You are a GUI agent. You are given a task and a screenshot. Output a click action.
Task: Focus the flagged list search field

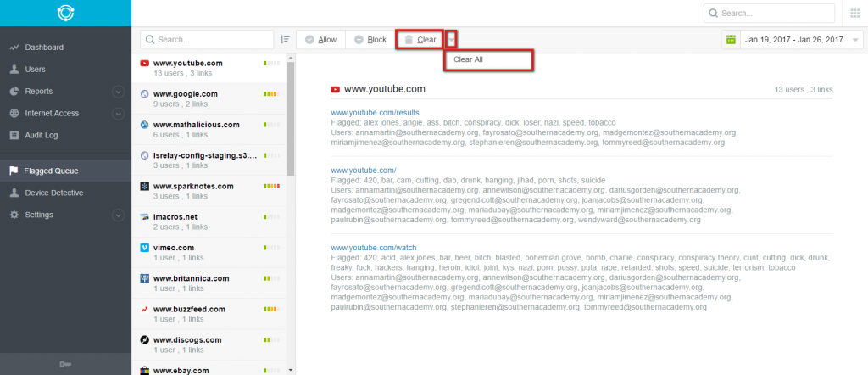click(207, 40)
